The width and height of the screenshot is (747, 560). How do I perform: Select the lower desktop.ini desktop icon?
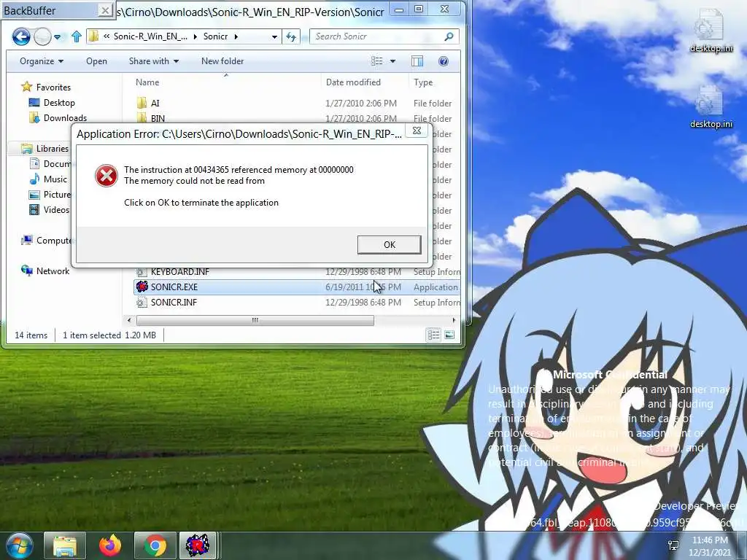711,106
